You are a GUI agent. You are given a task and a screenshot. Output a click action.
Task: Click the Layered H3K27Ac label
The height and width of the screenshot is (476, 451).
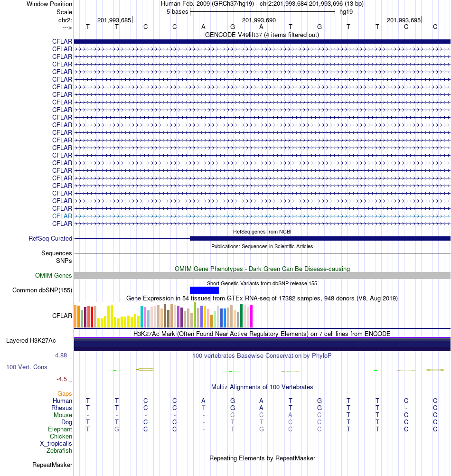(31, 340)
